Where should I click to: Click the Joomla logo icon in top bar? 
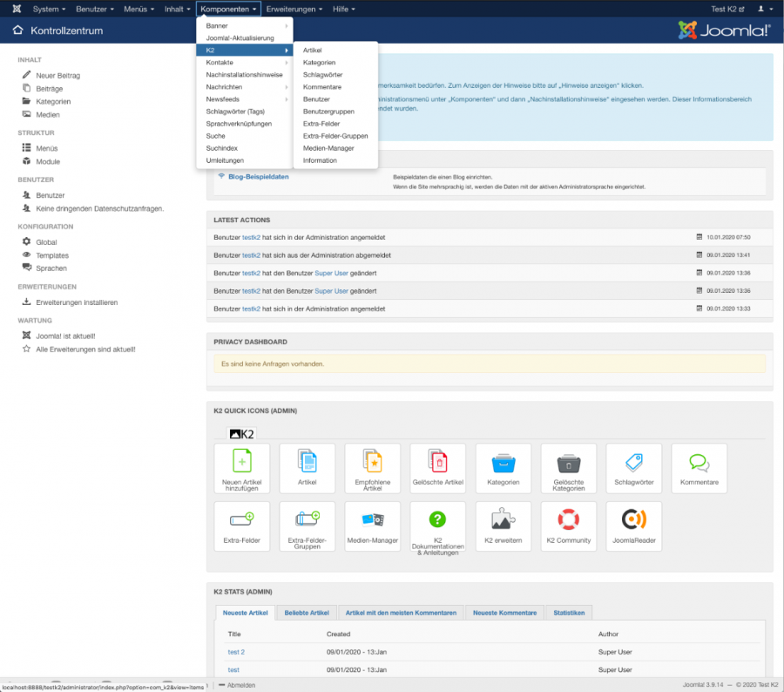click(17, 9)
